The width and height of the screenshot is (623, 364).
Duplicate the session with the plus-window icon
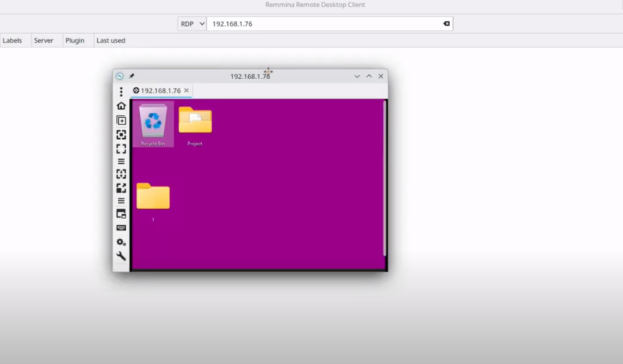click(121, 121)
